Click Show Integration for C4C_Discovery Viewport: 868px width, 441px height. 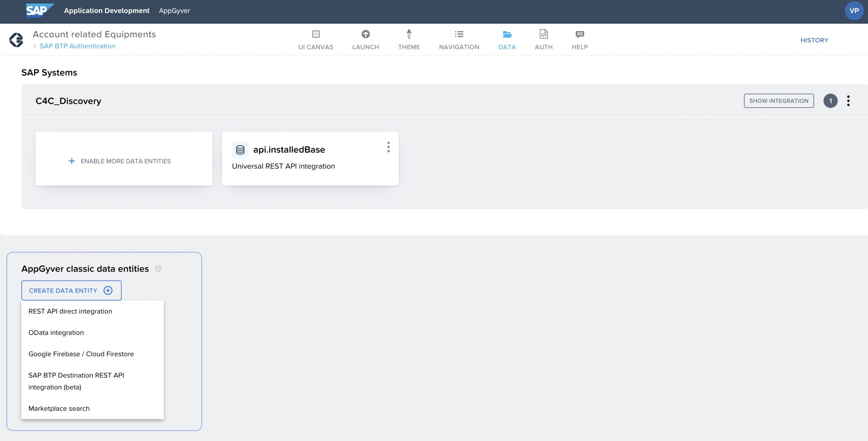point(779,101)
